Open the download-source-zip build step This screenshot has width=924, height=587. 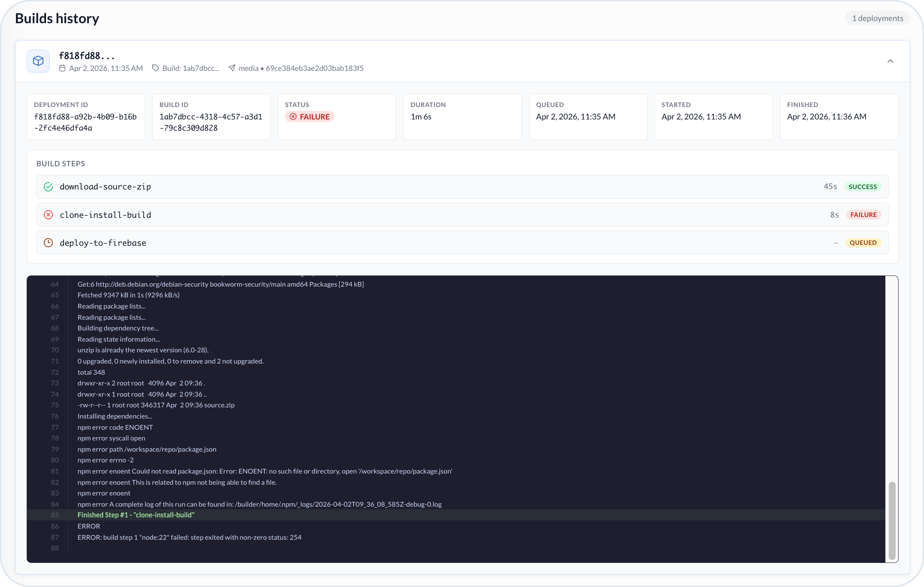point(462,186)
